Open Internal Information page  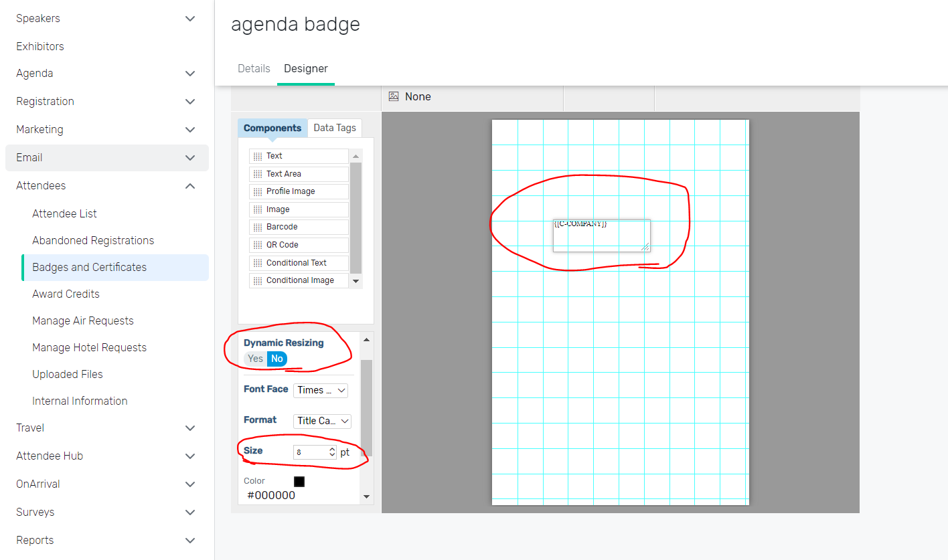tap(80, 401)
